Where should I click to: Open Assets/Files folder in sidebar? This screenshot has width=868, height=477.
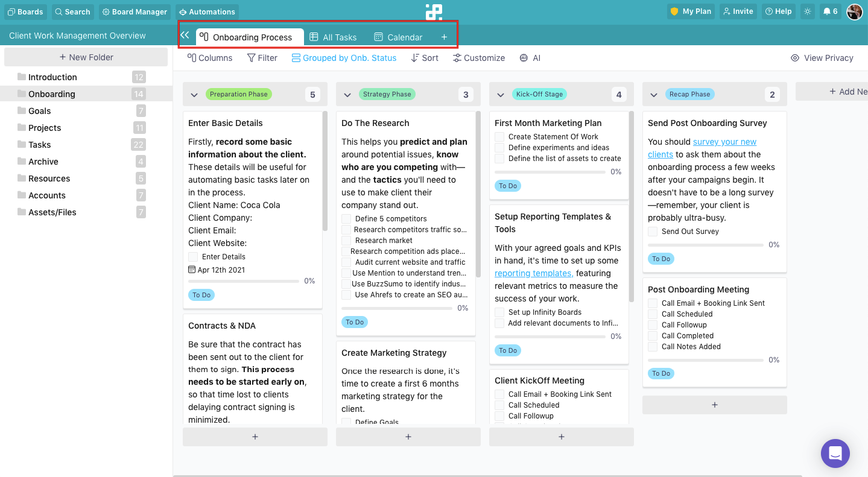[86, 212]
